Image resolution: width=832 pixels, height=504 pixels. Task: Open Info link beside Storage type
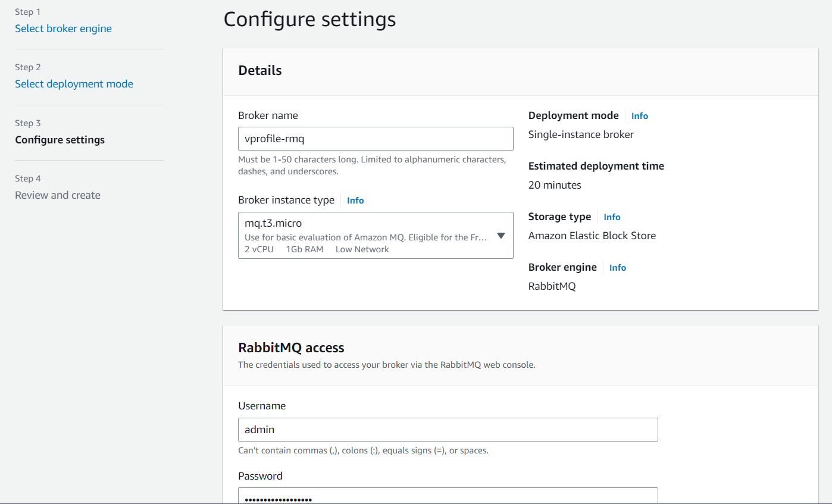pyautogui.click(x=612, y=217)
